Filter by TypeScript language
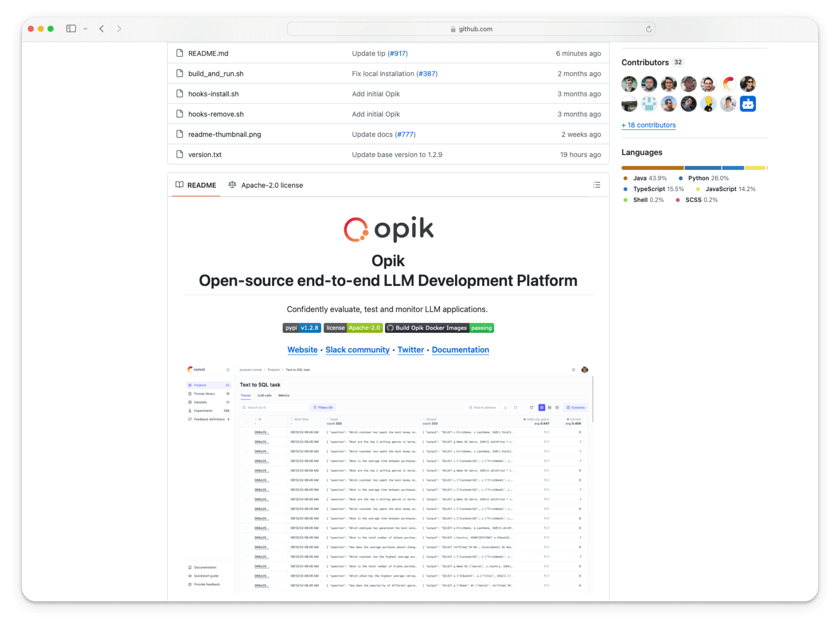Viewport: 840px width, 619px height. [653, 189]
